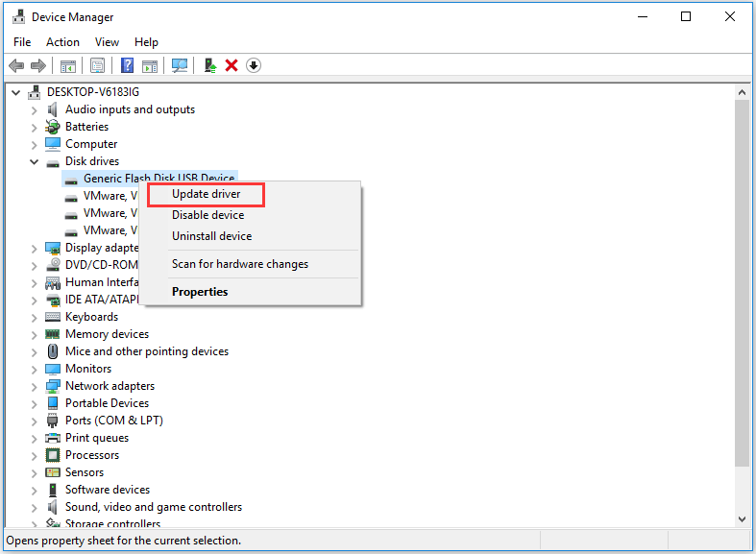The height and width of the screenshot is (554, 756).
Task: Click the vertical scrollbar down arrow
Action: tap(742, 518)
